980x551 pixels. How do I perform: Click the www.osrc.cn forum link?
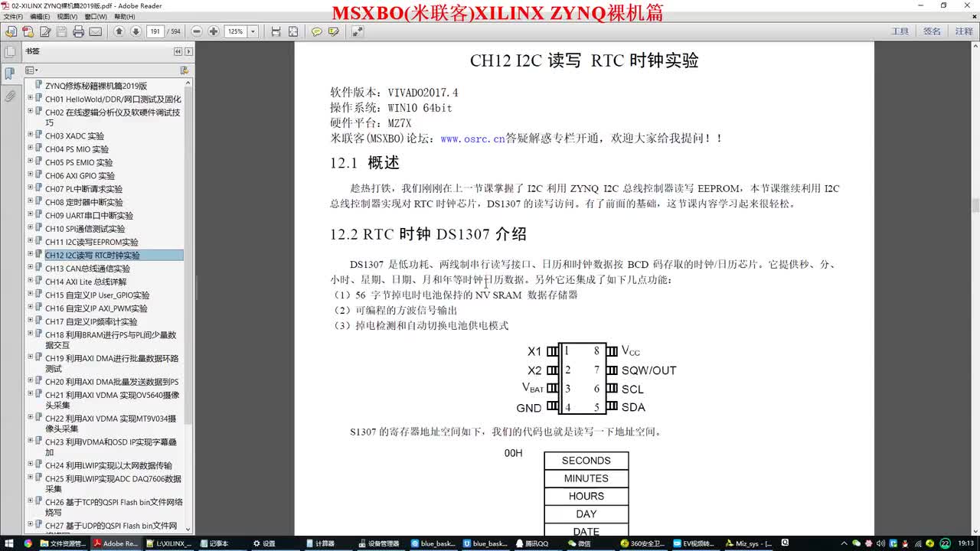point(472,139)
